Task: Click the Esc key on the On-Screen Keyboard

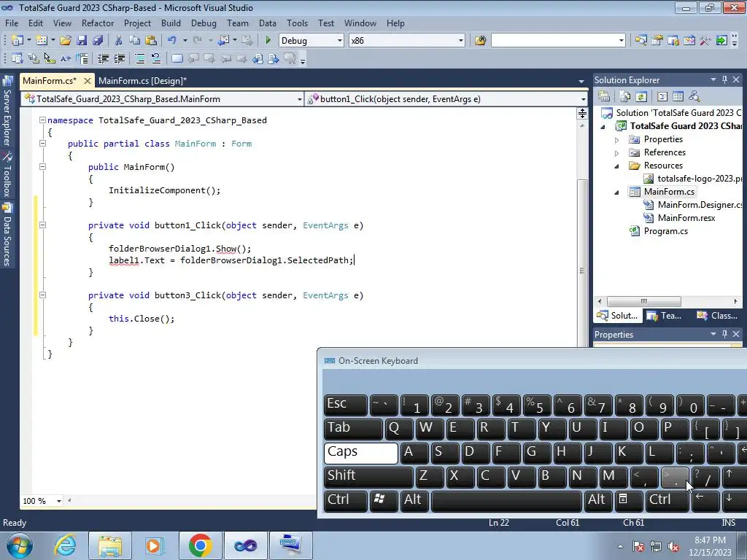Action: (x=346, y=405)
